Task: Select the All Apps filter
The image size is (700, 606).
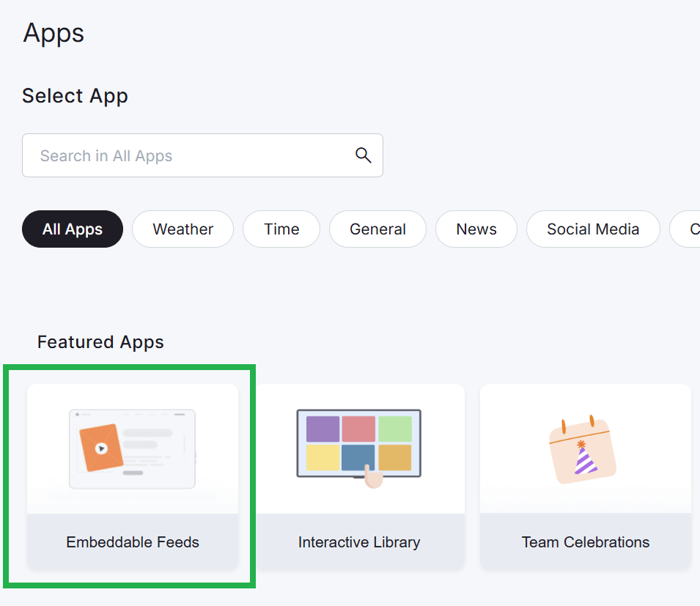Action: (x=72, y=229)
